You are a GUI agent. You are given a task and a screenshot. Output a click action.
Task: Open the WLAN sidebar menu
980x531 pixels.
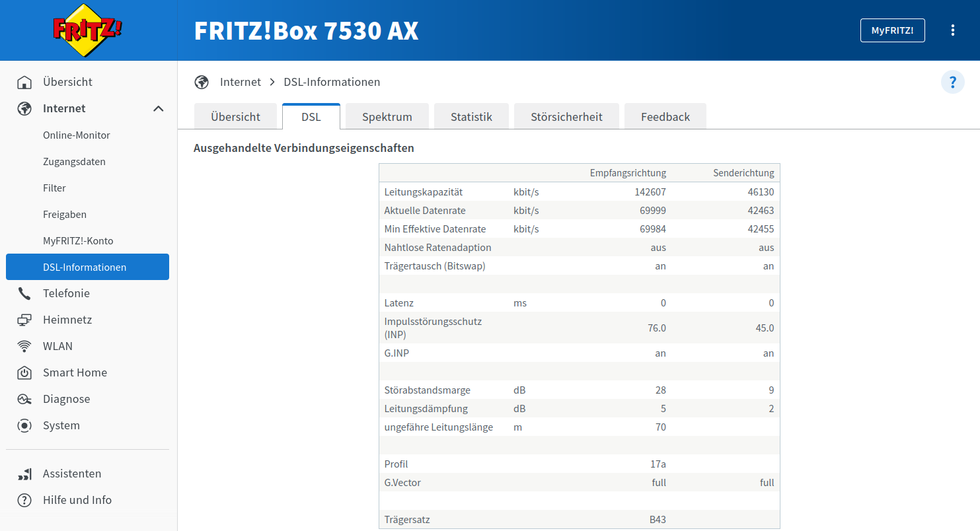(x=87, y=346)
